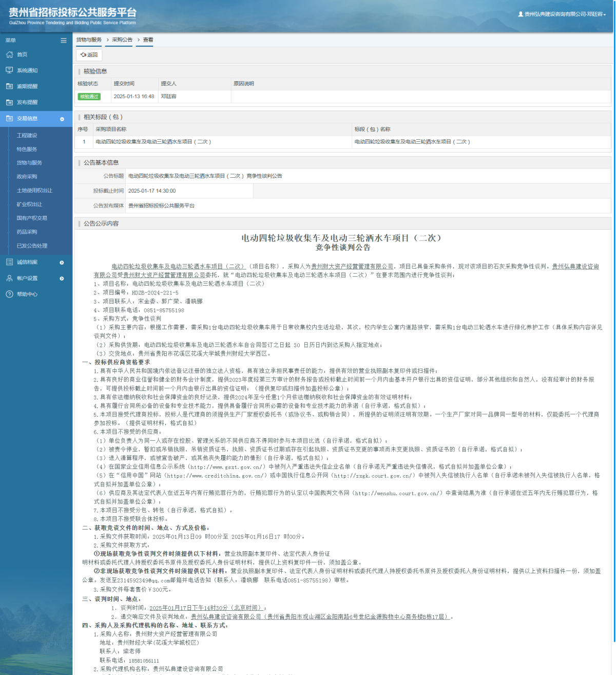Click the 诚信档案 list icon
This screenshot has height=675, width=616.
coord(9,262)
